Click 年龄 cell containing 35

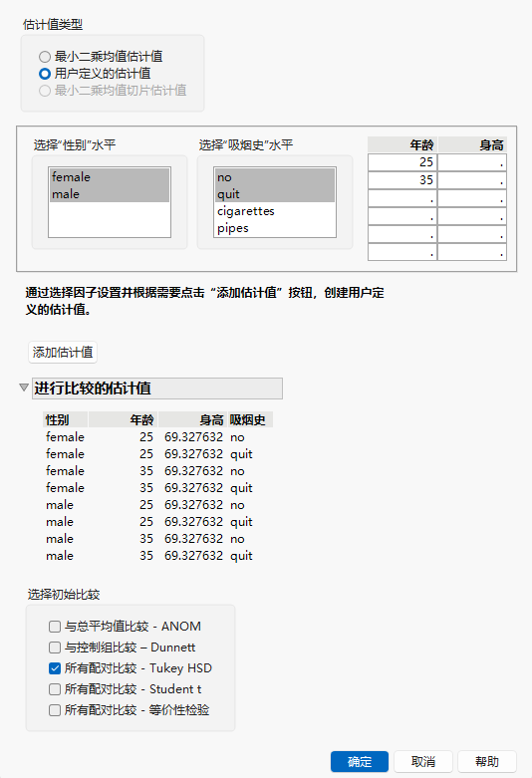pos(402,180)
